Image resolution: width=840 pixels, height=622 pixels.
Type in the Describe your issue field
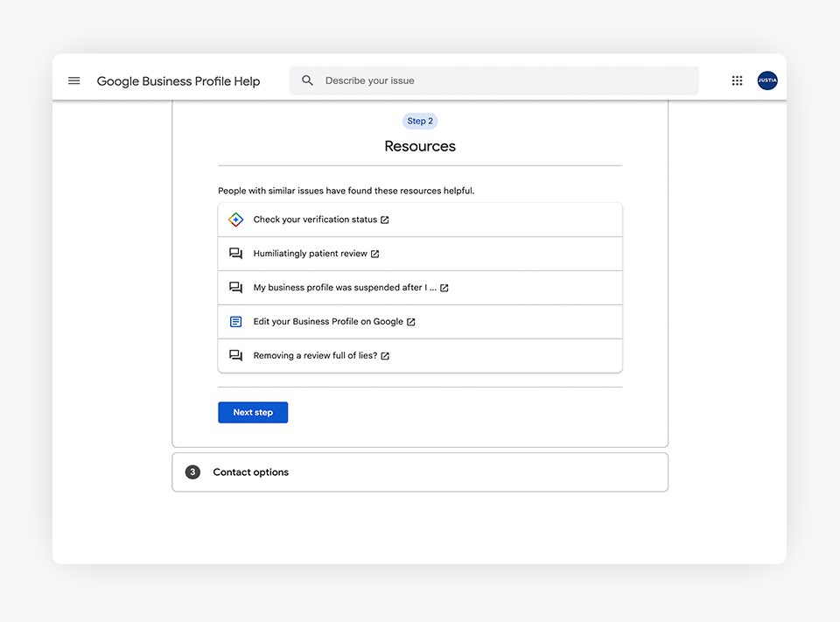[507, 80]
